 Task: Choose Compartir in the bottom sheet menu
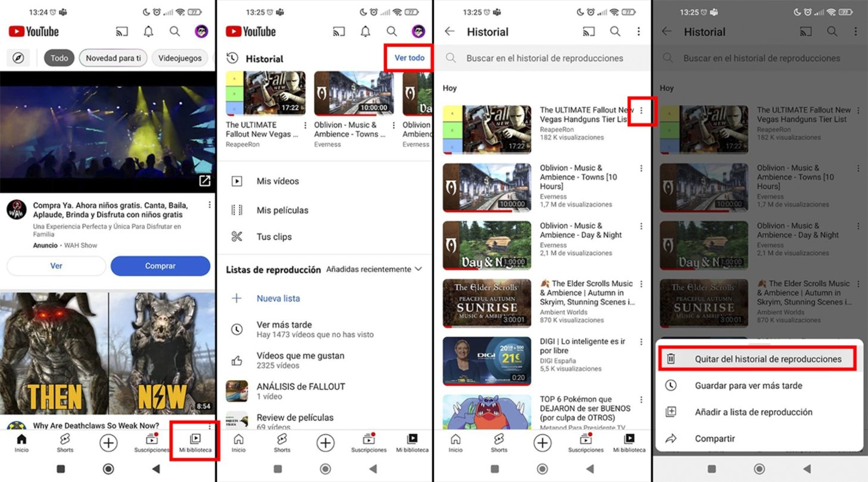758,439
